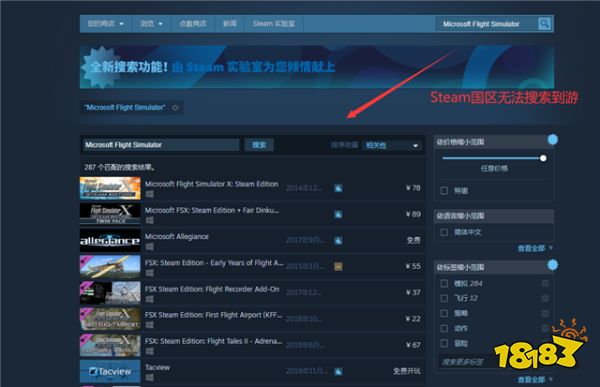This screenshot has width=600, height=387.
Task: Click the Allegiance game thumbnail
Action: click(110, 240)
